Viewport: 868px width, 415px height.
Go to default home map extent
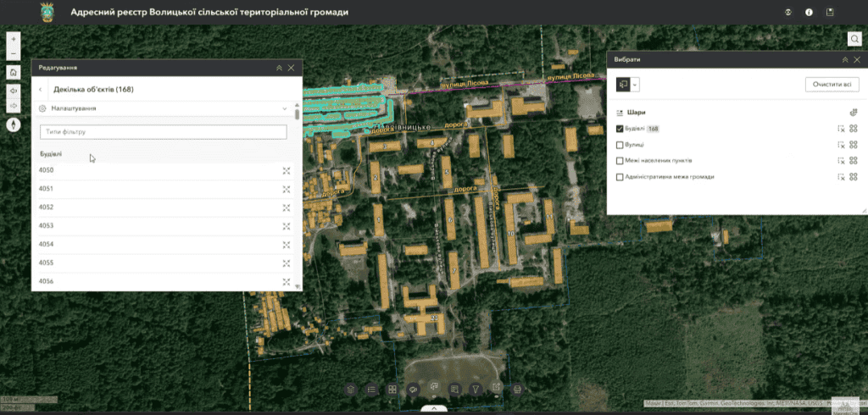(13, 72)
